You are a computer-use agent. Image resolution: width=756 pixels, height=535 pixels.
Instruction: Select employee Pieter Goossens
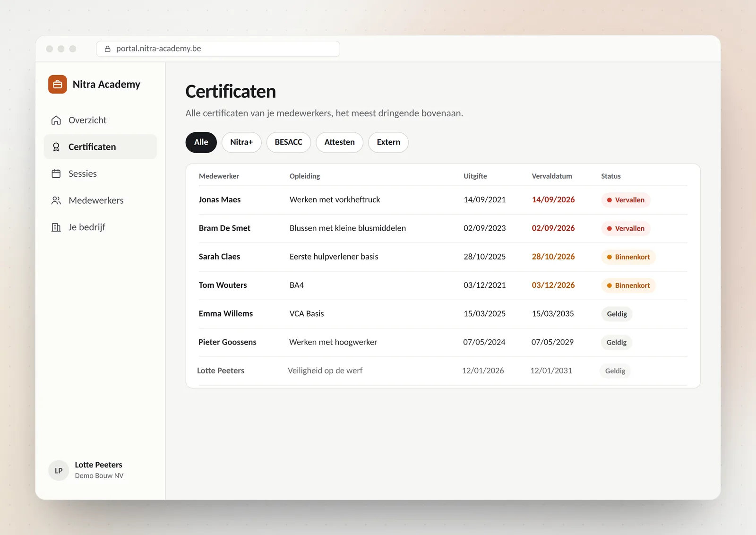(x=227, y=342)
